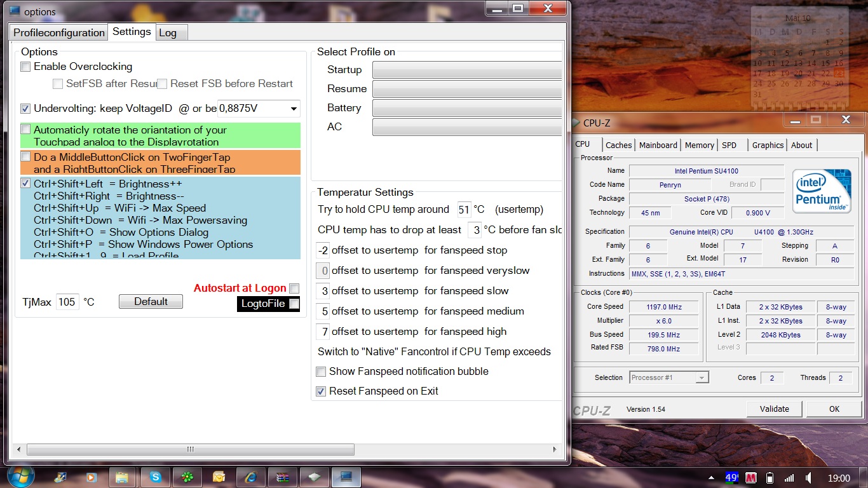The height and width of the screenshot is (488, 868).
Task: Check the LogtoFile box
Action: point(294,304)
